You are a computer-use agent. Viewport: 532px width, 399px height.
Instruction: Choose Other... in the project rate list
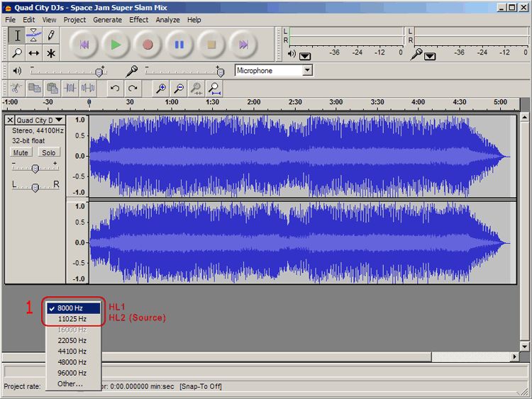70,383
